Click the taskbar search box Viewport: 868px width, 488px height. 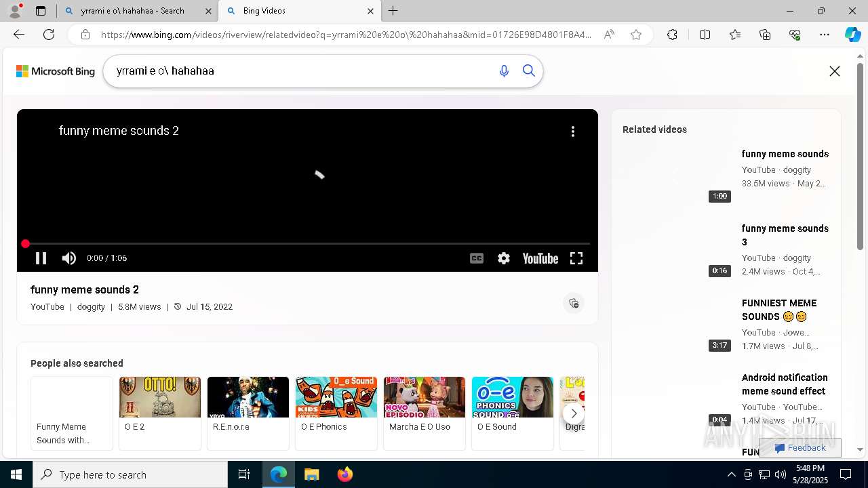point(130,474)
